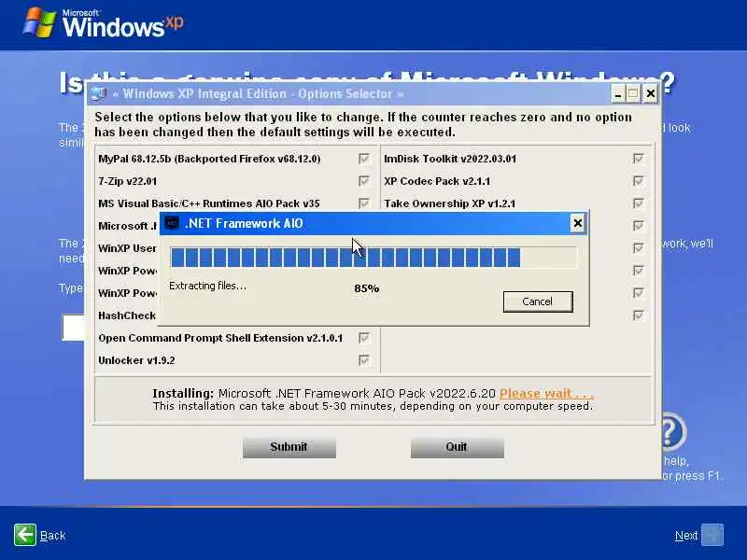Click Next in the setup wizard
The height and width of the screenshot is (560, 747).
686,536
